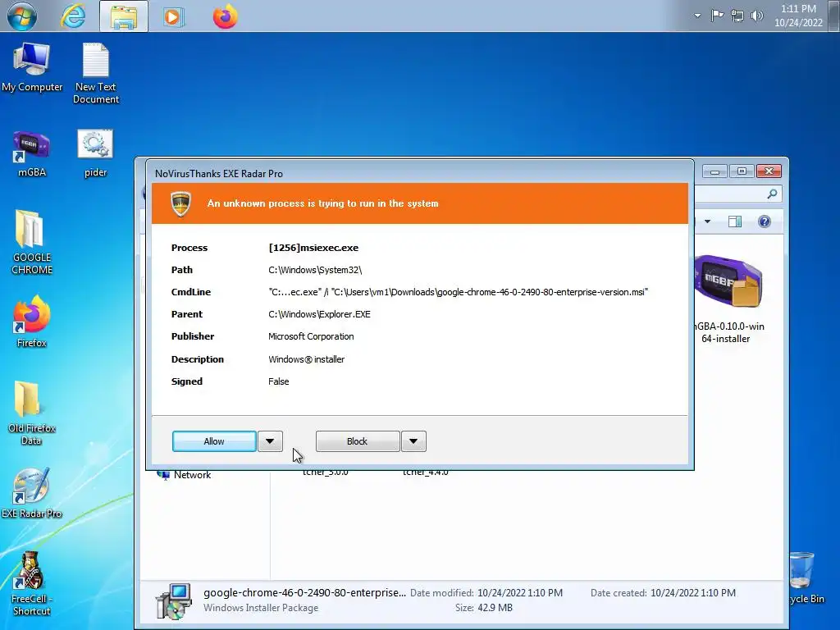The width and height of the screenshot is (840, 630).
Task: Select the Recycle Bin icon
Action: [806, 578]
